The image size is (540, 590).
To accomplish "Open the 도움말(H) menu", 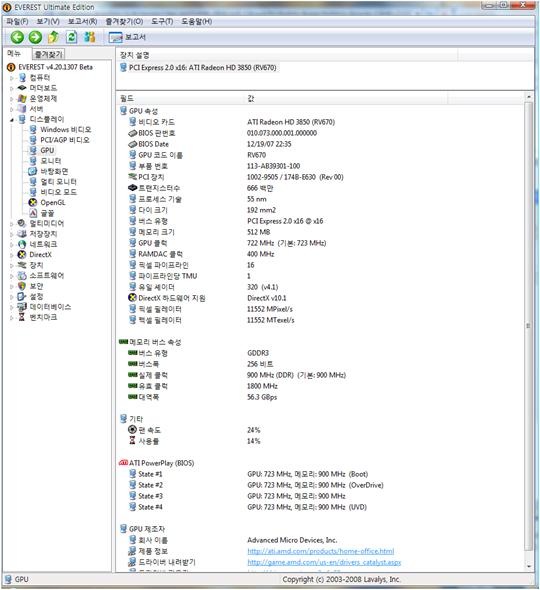I will tap(196, 21).
